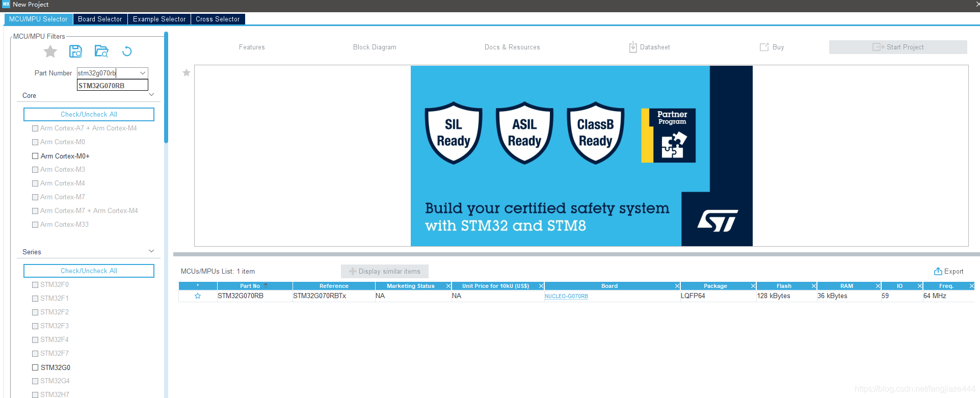The width and height of the screenshot is (980, 398).
Task: Switch to Board Selector tab
Action: pos(100,19)
